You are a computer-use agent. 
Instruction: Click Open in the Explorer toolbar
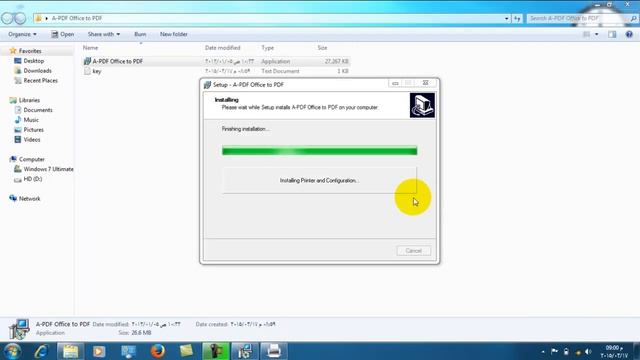[62, 34]
